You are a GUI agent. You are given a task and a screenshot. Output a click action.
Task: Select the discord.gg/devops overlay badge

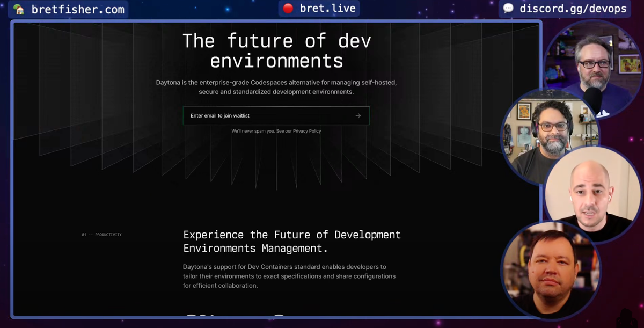click(565, 8)
